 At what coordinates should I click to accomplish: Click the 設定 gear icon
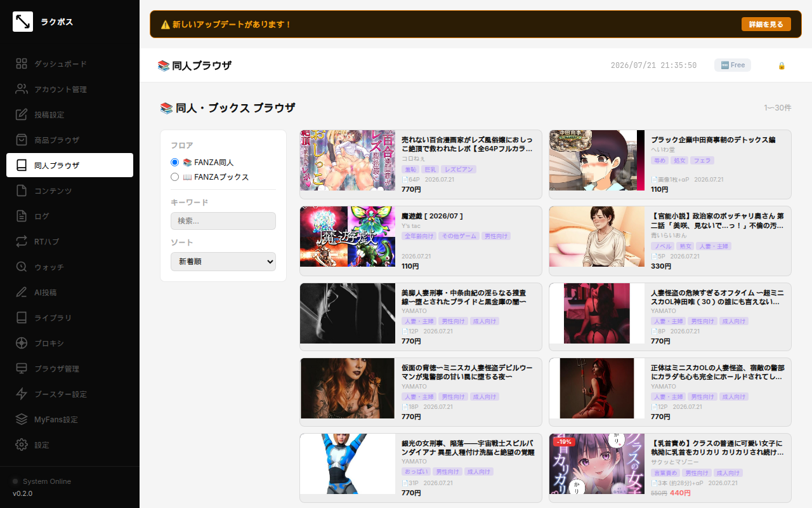point(22,444)
